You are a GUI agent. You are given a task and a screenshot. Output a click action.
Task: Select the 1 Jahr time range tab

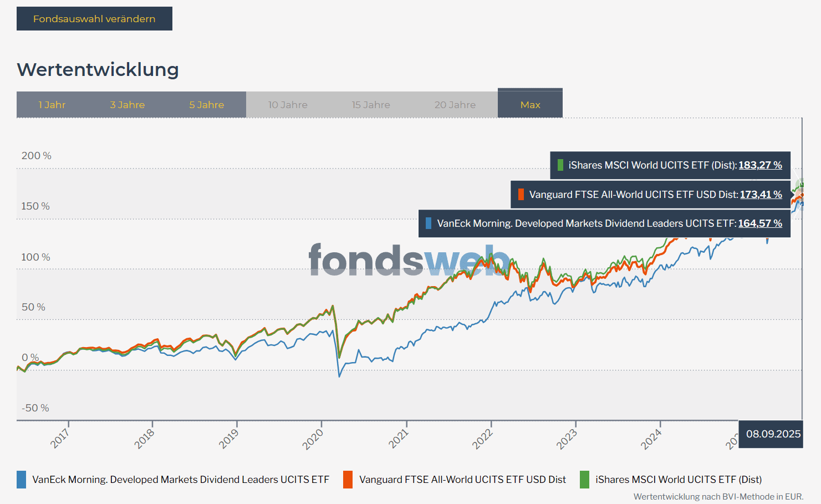click(52, 105)
